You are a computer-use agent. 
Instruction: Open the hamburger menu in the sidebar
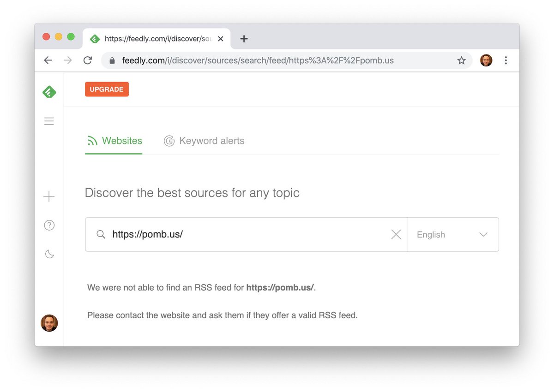pos(49,121)
